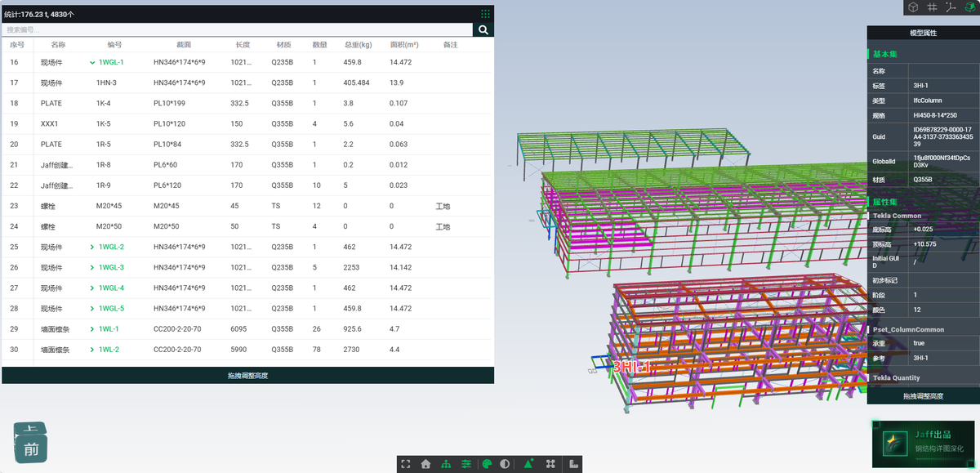Image resolution: width=980 pixels, height=473 pixels.
Task: Click the 模型属性 panel title
Action: [x=923, y=33]
